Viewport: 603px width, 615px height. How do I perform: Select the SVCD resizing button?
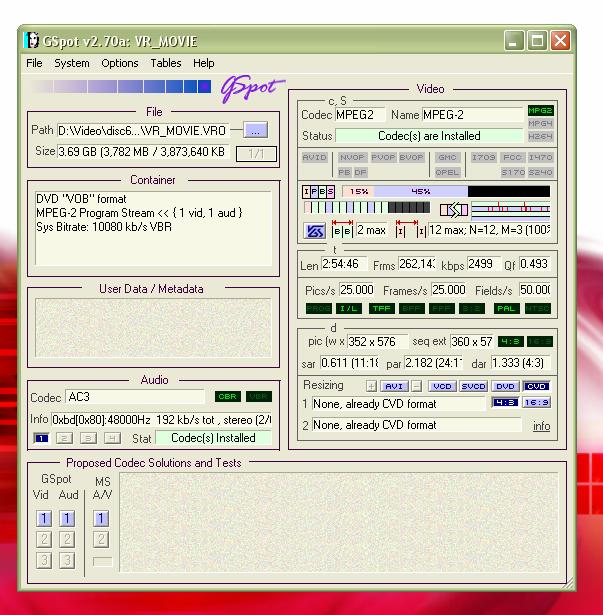[x=474, y=386]
